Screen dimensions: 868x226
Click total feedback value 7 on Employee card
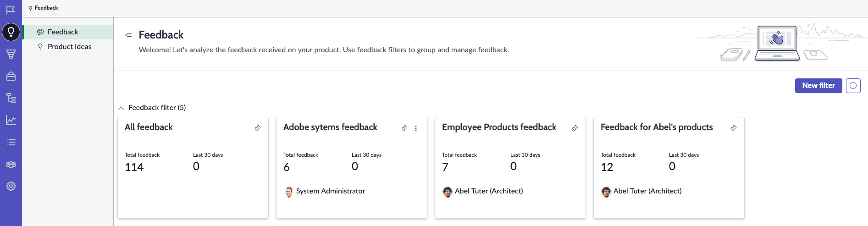click(x=445, y=167)
